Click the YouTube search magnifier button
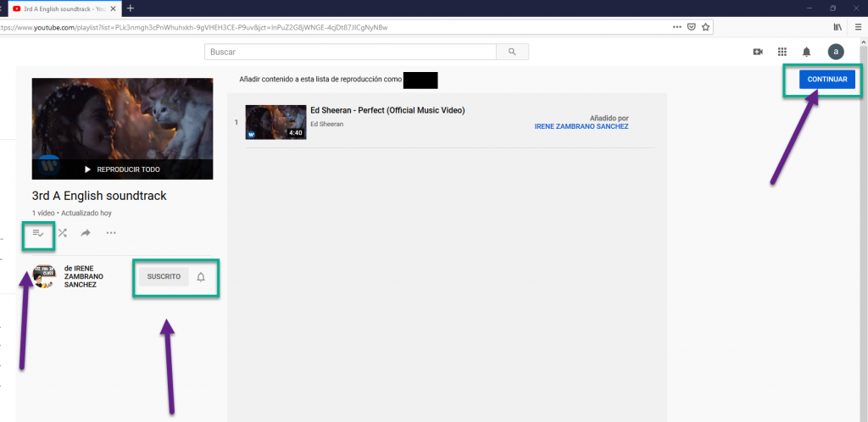Screen dimensions: 868x422 coord(512,52)
